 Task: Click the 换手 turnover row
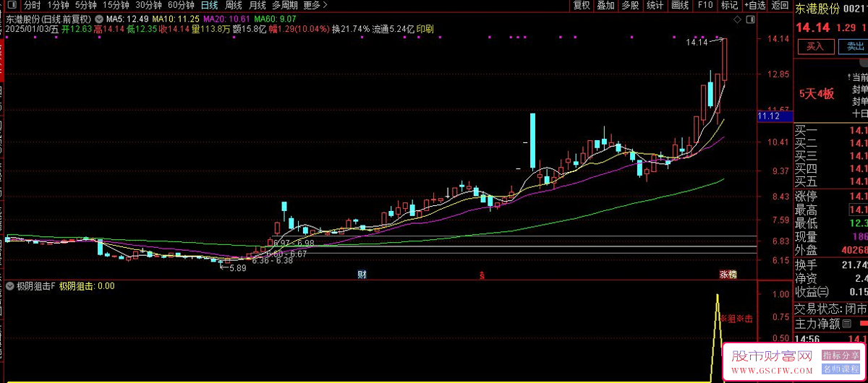[831, 264]
